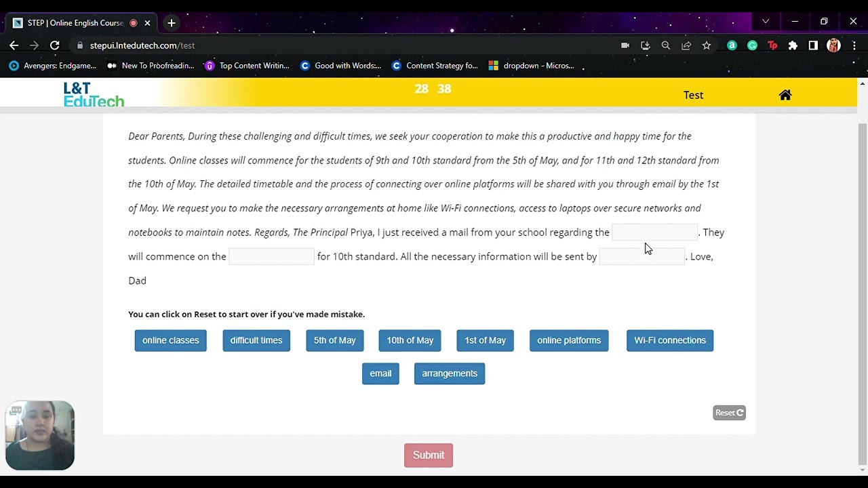Select the '5th of May' answer chip
The height and width of the screenshot is (488, 868).
click(x=335, y=340)
